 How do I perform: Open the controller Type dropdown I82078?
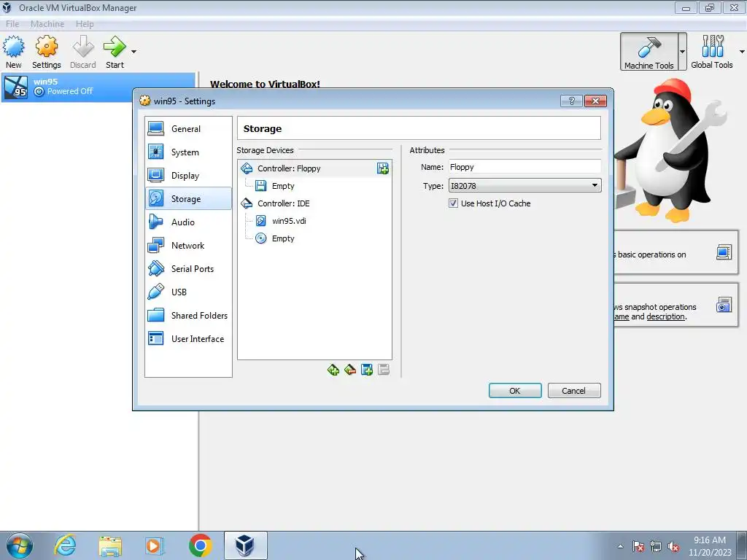tap(525, 186)
